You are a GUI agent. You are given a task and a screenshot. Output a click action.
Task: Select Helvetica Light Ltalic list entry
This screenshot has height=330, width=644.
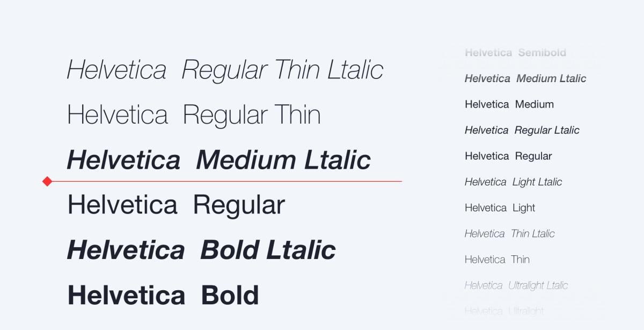tap(513, 182)
